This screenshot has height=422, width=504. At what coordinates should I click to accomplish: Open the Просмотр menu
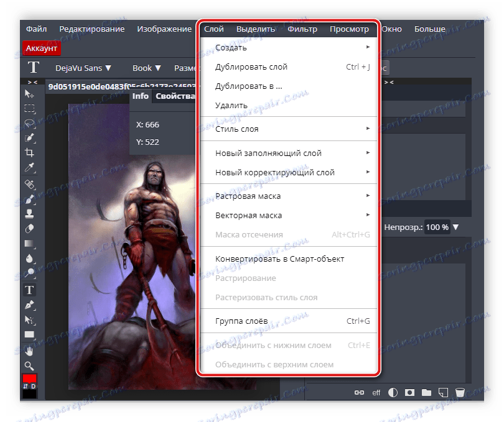click(x=350, y=29)
